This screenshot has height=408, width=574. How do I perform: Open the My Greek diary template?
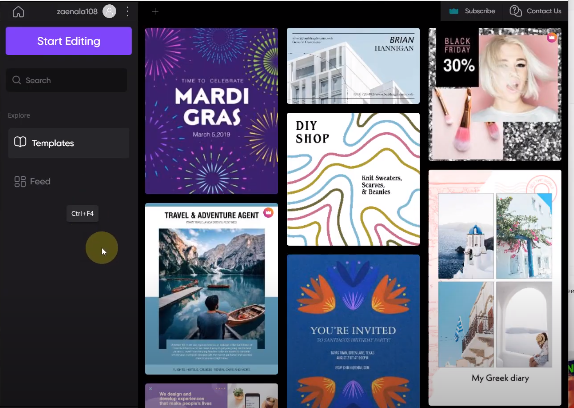(495, 288)
